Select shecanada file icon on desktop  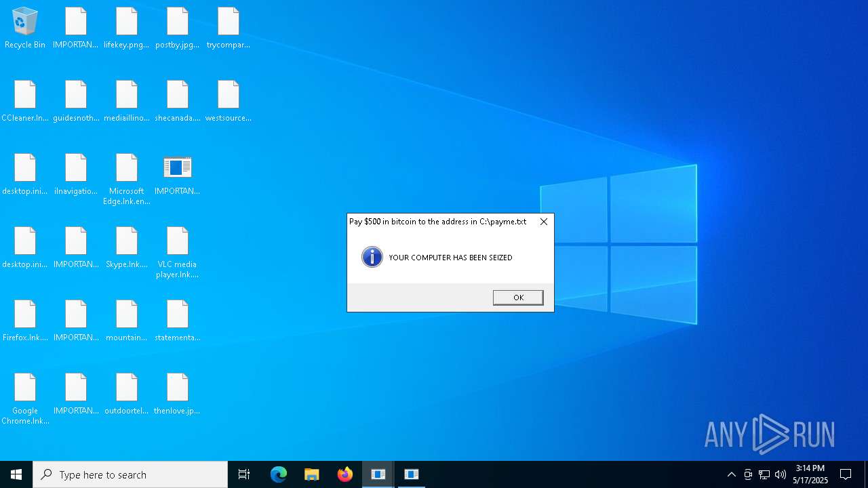point(178,102)
